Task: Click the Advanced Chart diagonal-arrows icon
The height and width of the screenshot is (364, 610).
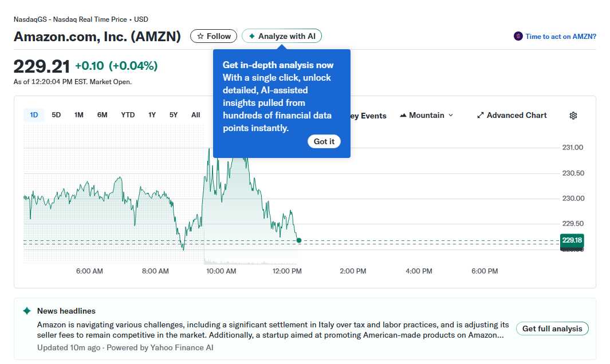Action: coord(480,115)
